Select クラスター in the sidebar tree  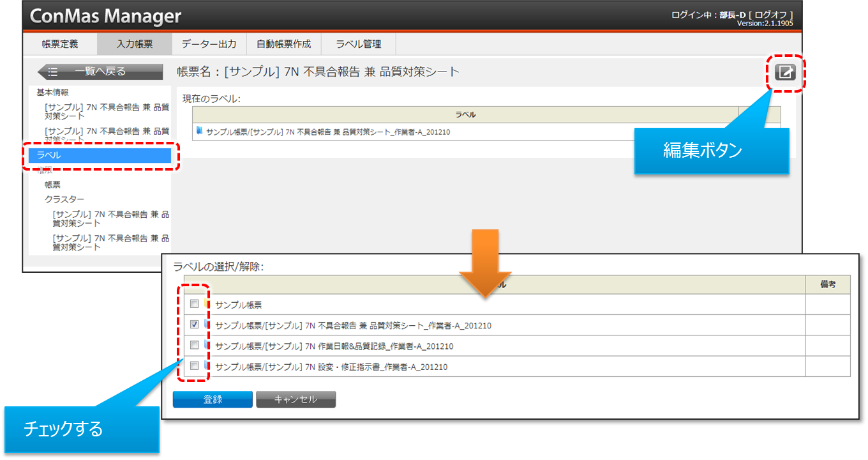[x=64, y=199]
